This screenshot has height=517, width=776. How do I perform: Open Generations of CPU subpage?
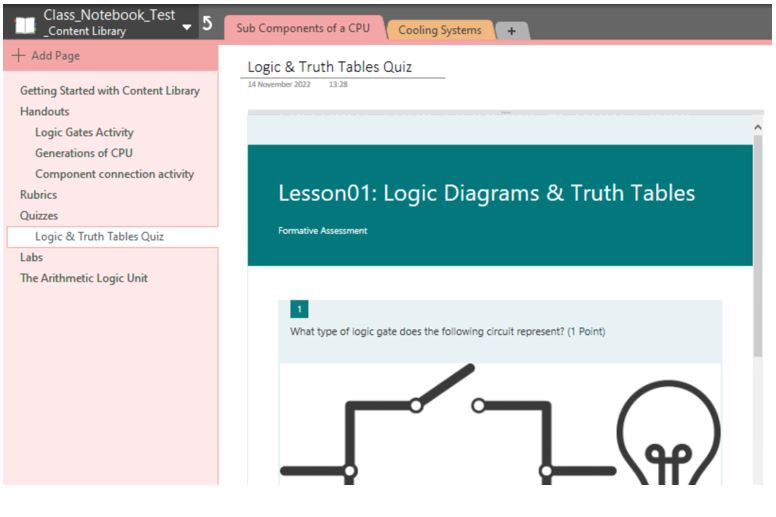84,153
